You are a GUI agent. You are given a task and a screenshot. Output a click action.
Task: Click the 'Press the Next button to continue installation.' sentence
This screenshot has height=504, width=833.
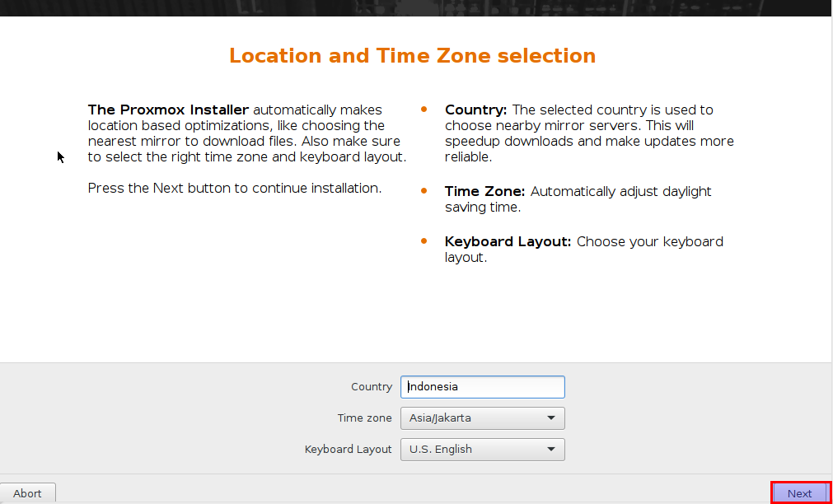pyautogui.click(x=235, y=188)
